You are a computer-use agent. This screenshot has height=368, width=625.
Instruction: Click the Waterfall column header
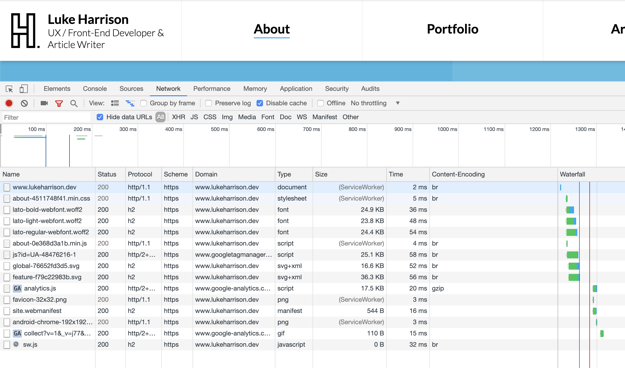coord(592,175)
